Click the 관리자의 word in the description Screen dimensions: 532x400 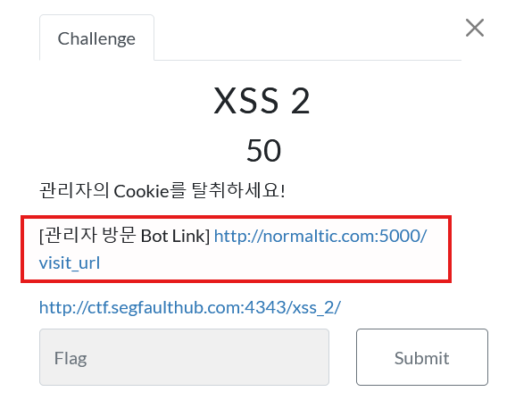pos(74,190)
